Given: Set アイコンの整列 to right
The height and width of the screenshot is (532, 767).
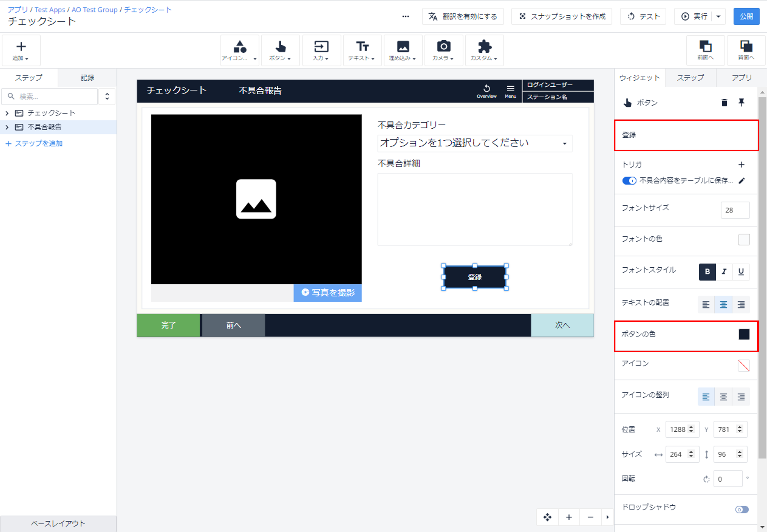Looking at the screenshot, I should [x=741, y=397].
